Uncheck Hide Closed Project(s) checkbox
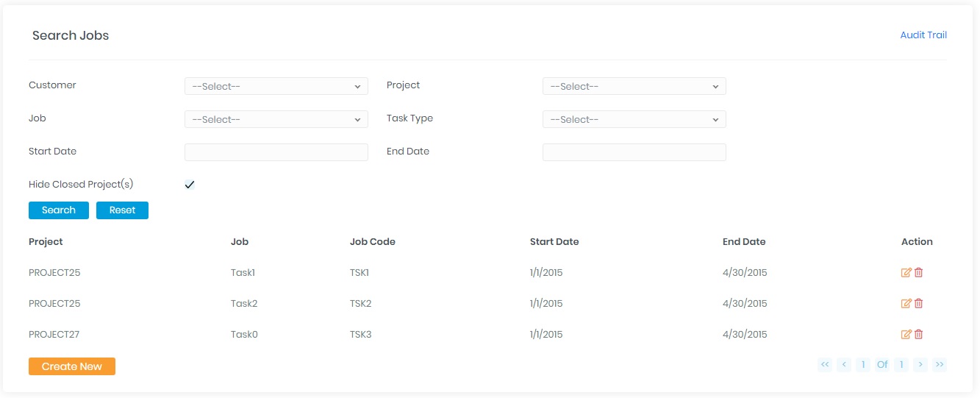The width and height of the screenshot is (980, 398). click(190, 185)
